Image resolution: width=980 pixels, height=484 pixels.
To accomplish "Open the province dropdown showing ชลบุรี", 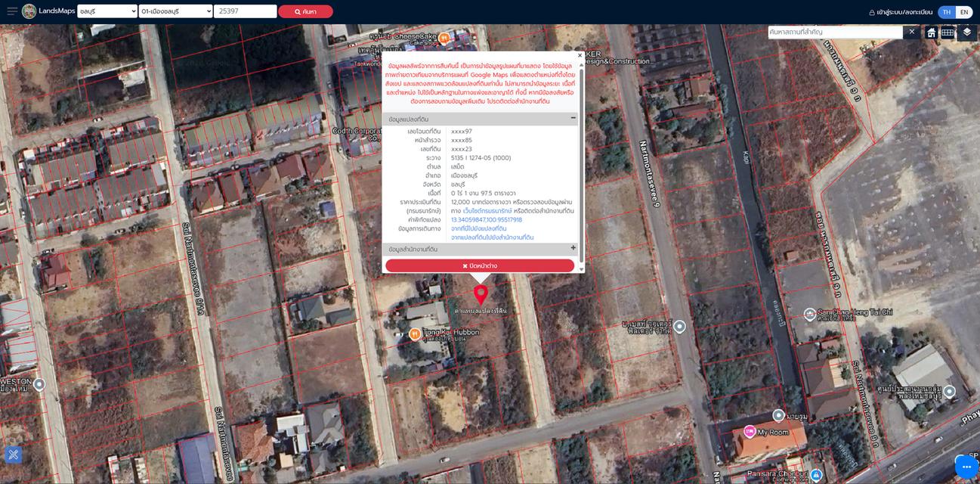I will [x=106, y=11].
